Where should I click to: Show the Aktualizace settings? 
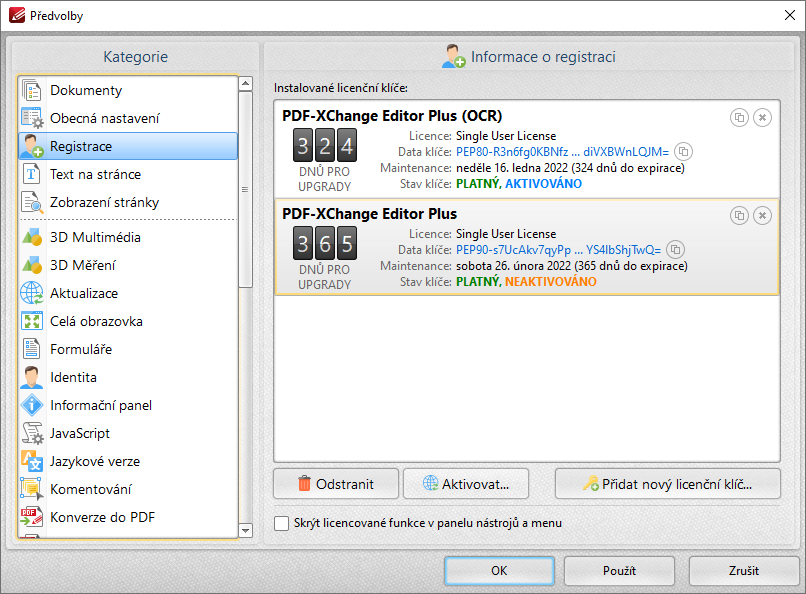pyautogui.click(x=128, y=293)
